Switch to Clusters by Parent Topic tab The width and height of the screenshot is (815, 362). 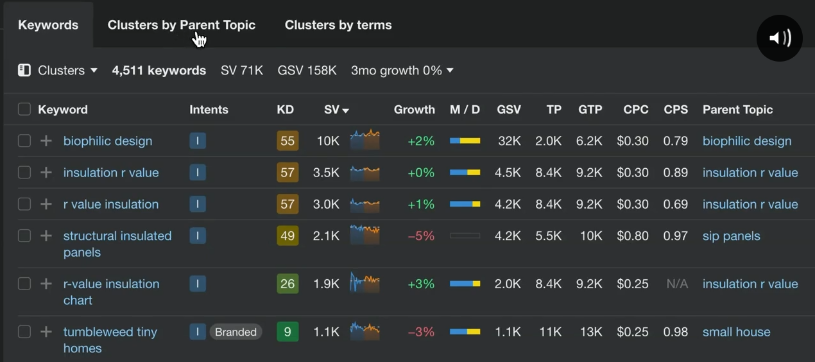pos(181,25)
